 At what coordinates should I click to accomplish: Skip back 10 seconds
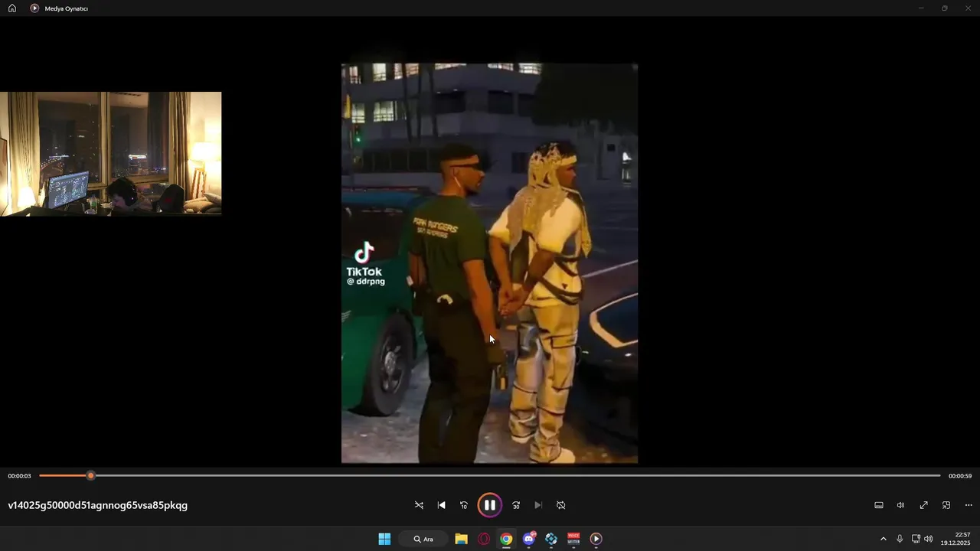[464, 505]
